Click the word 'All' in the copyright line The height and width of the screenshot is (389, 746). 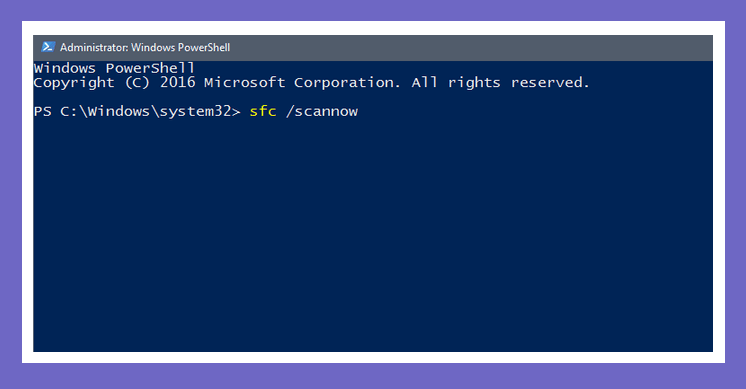pyautogui.click(x=424, y=82)
